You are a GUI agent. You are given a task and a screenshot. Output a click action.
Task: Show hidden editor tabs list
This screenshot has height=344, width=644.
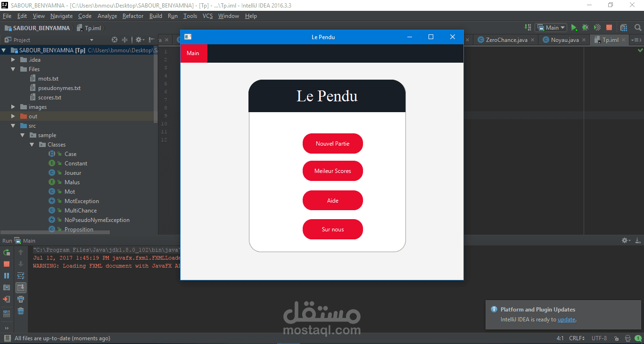pos(636,40)
